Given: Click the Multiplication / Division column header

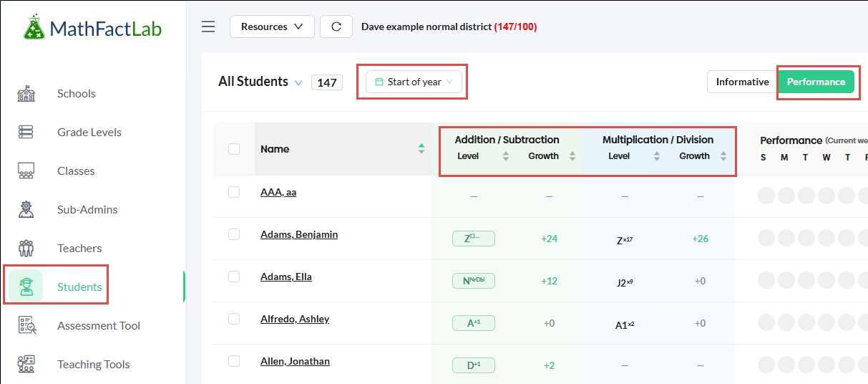Looking at the screenshot, I should (658, 140).
